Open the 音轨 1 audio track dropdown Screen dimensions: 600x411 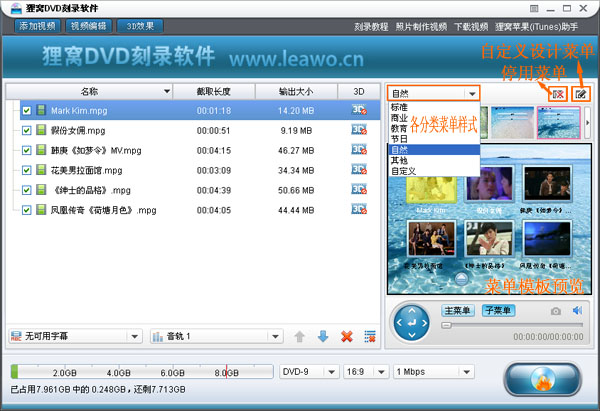coord(217,336)
